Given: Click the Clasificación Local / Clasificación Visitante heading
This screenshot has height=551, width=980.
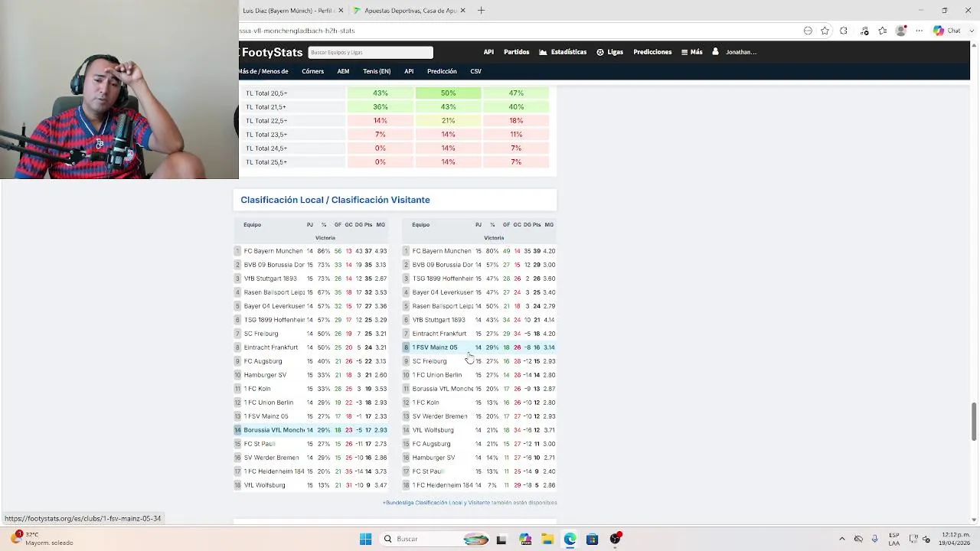Looking at the screenshot, I should point(335,200).
